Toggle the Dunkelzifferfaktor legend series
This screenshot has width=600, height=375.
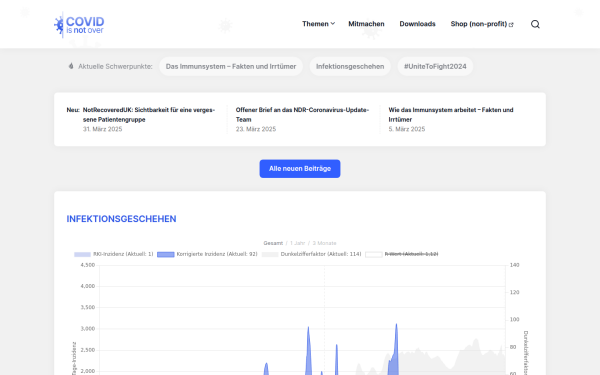[x=311, y=254]
